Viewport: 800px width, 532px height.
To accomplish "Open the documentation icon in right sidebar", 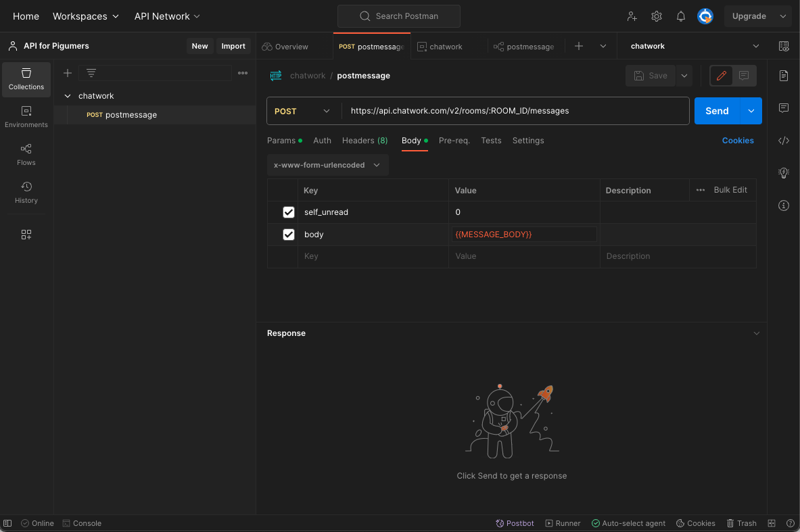I will pyautogui.click(x=784, y=76).
